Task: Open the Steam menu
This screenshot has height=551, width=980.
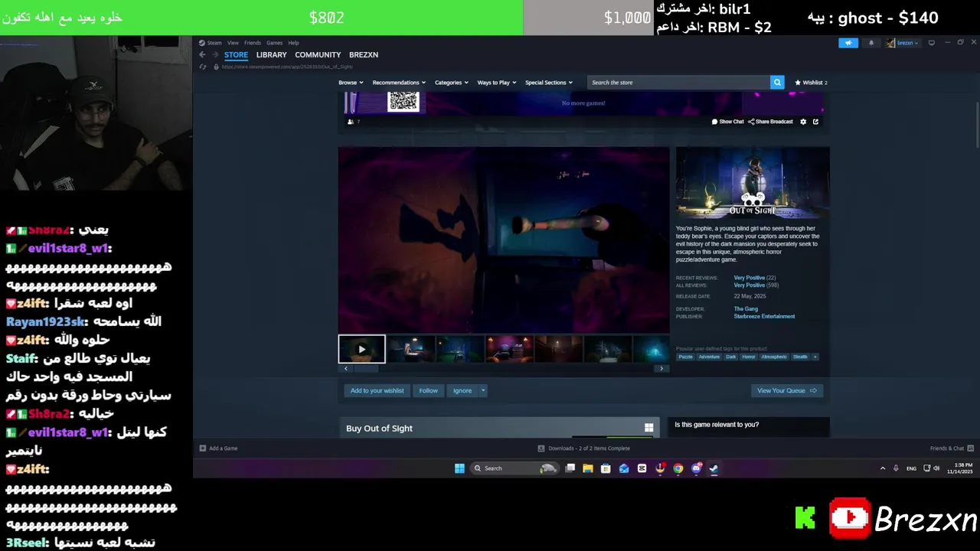Action: click(214, 43)
